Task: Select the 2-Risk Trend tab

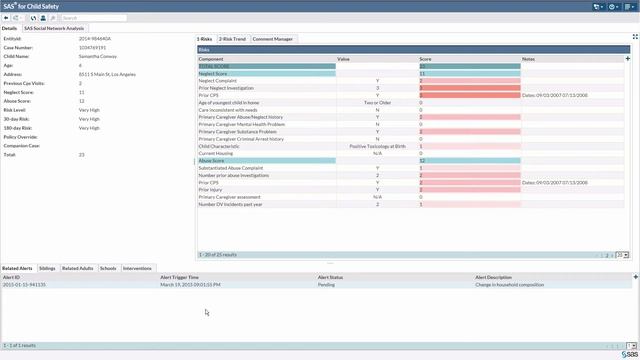Action: pos(232,39)
